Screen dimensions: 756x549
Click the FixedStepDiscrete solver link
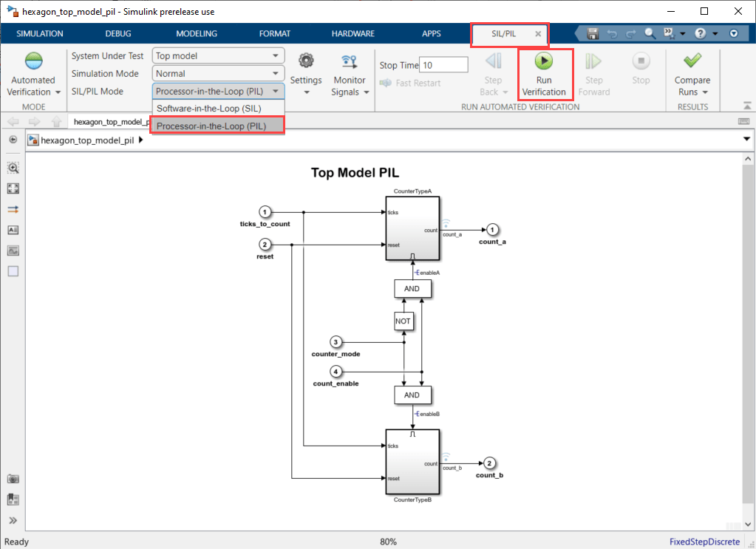[x=708, y=542]
